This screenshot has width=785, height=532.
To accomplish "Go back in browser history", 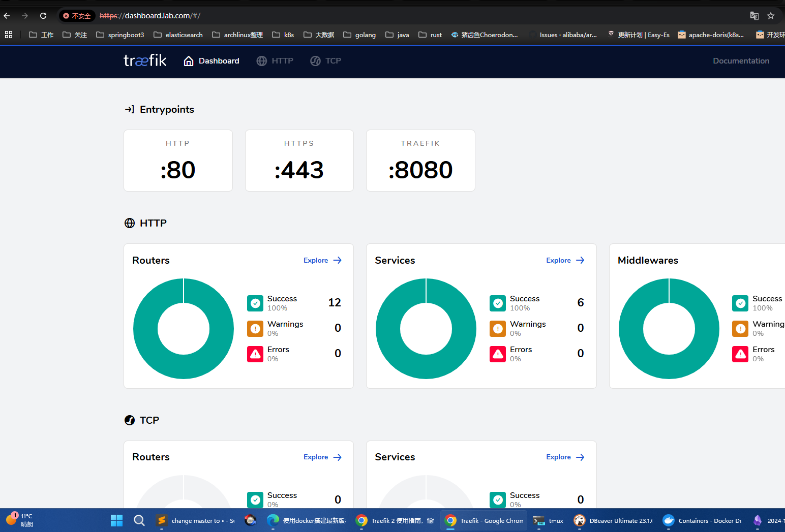I will tap(7, 16).
